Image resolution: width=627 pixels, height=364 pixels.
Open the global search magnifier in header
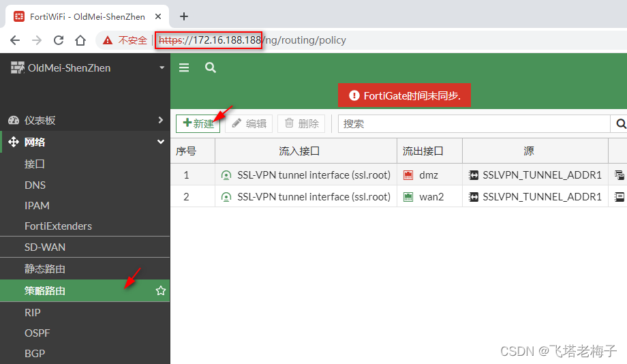tap(211, 67)
